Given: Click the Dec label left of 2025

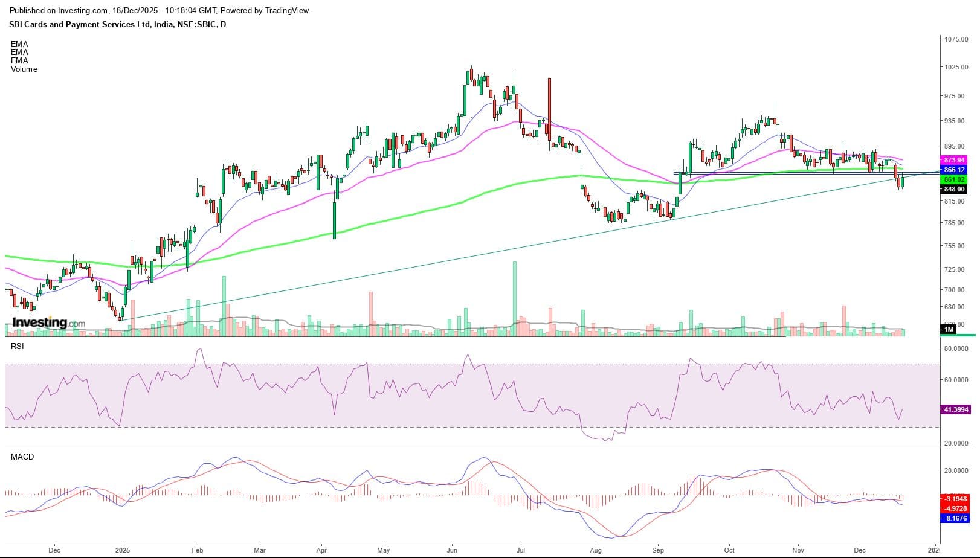Looking at the screenshot, I should [54, 550].
